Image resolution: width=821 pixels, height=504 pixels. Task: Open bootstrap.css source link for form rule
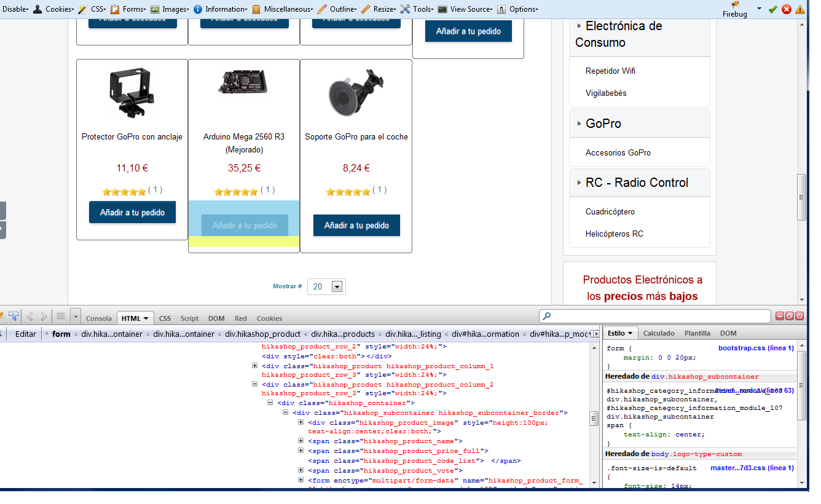tap(756, 348)
